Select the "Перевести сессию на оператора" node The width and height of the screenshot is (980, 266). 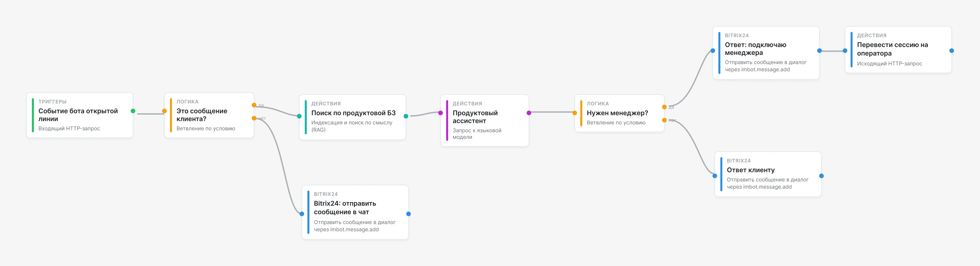click(x=898, y=49)
